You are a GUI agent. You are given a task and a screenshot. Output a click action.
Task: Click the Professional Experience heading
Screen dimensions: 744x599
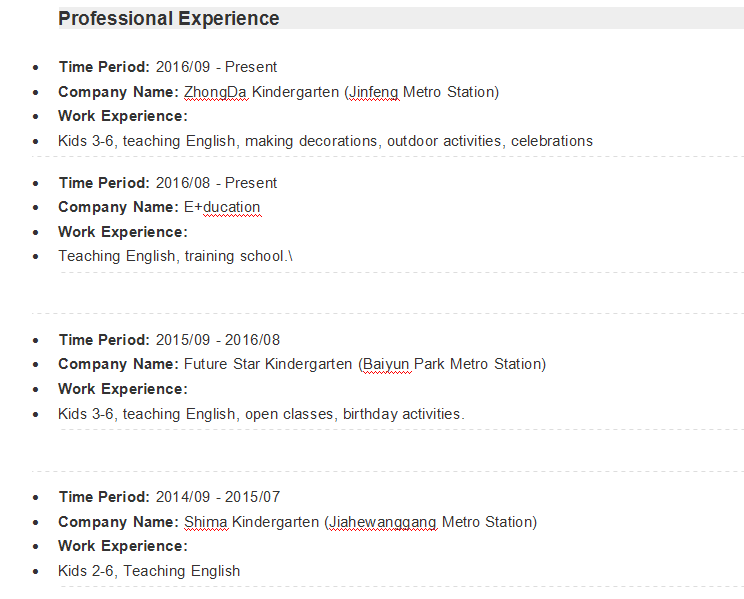point(169,19)
